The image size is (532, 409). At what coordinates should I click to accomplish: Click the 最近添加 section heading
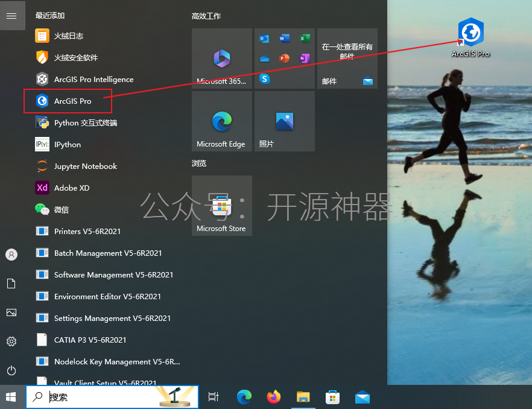coord(50,16)
